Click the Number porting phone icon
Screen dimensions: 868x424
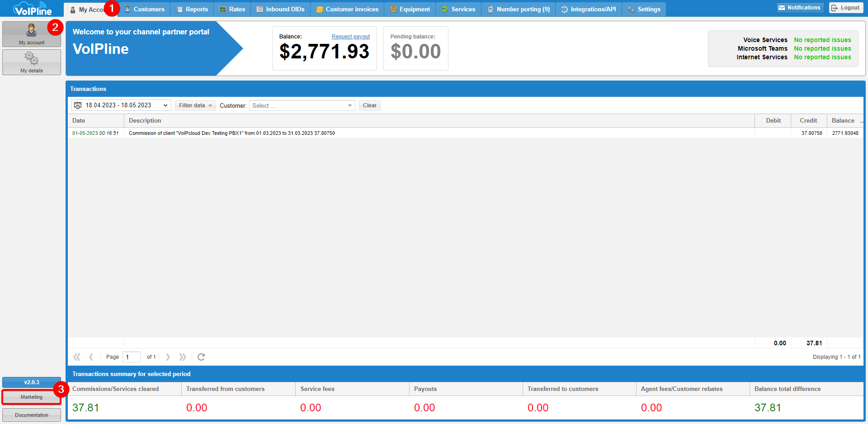(491, 9)
